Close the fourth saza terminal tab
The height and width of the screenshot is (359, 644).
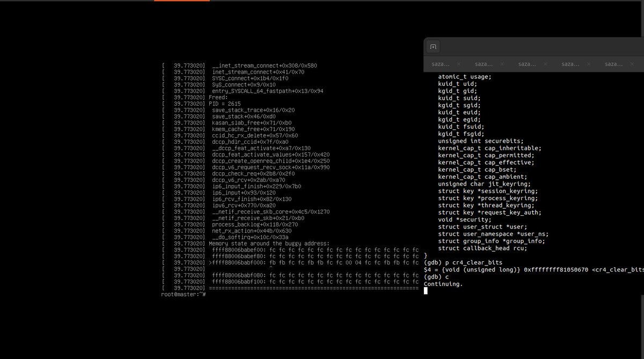[x=589, y=64]
